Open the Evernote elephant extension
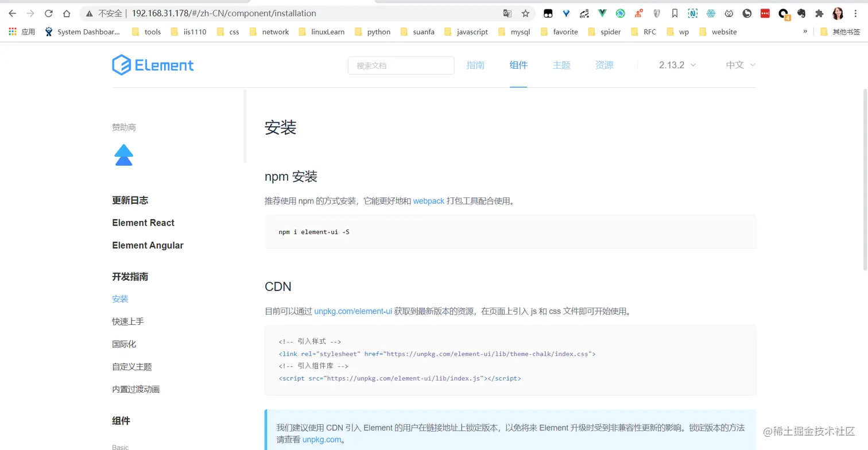This screenshot has width=868, height=450. point(801,13)
